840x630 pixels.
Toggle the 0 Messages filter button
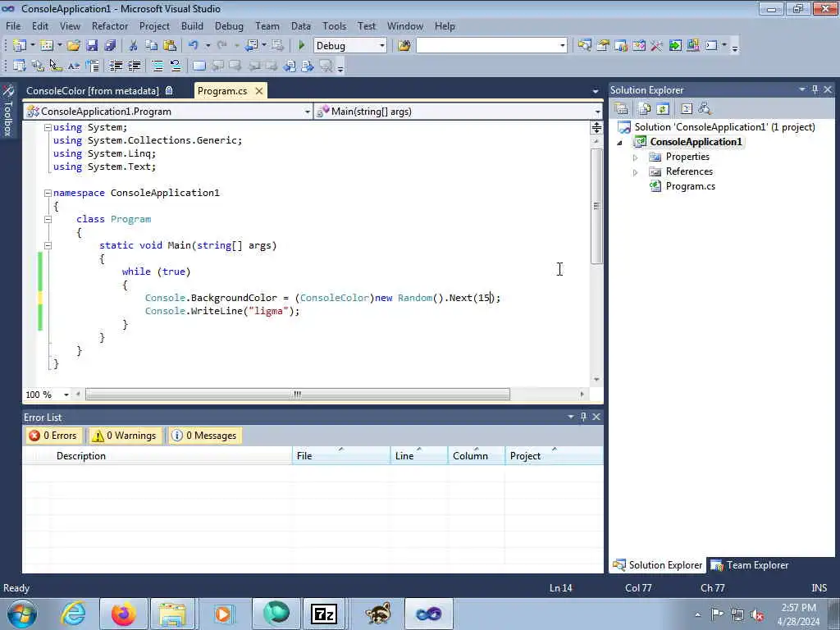[x=204, y=436]
